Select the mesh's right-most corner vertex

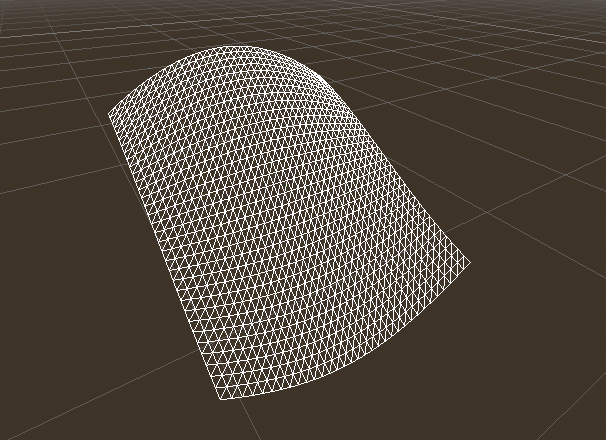[x=471, y=264]
